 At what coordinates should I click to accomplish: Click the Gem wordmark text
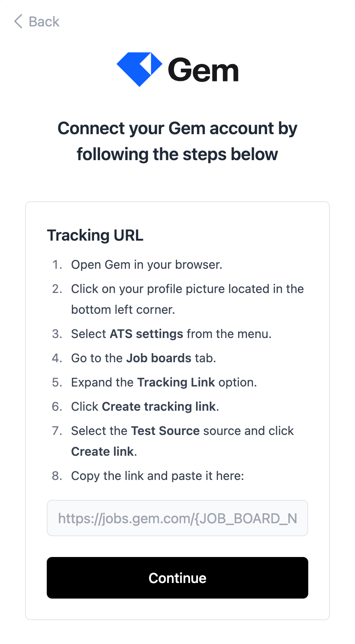tap(203, 70)
